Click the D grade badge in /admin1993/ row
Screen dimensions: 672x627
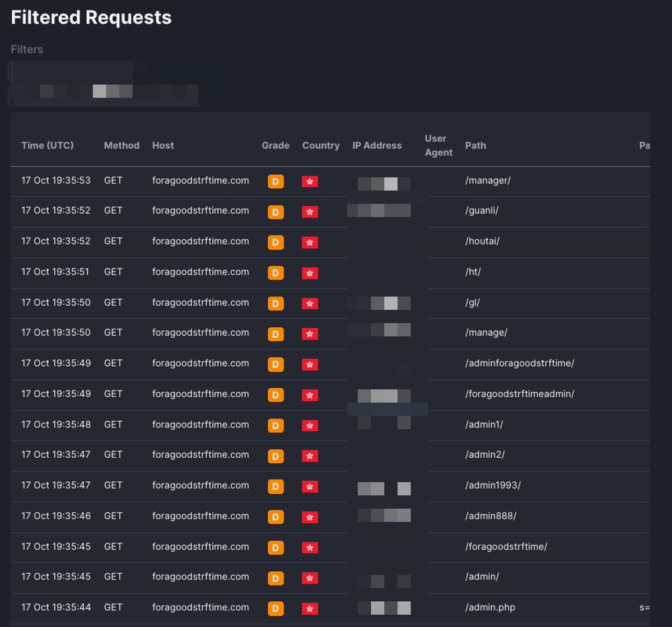click(x=276, y=486)
